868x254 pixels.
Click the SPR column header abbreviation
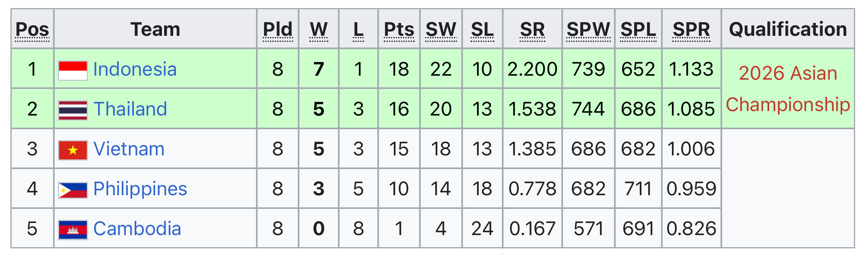[x=692, y=30]
